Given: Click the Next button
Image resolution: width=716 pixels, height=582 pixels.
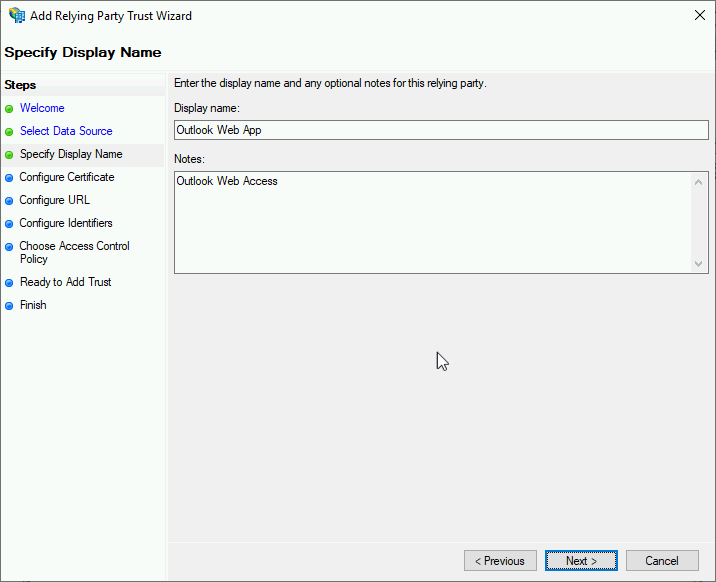Looking at the screenshot, I should click(x=581, y=561).
